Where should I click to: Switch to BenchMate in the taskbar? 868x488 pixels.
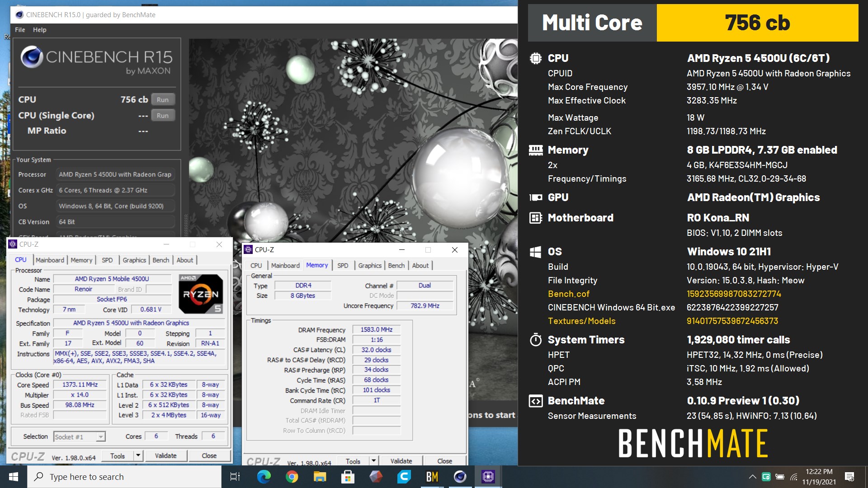(x=432, y=477)
